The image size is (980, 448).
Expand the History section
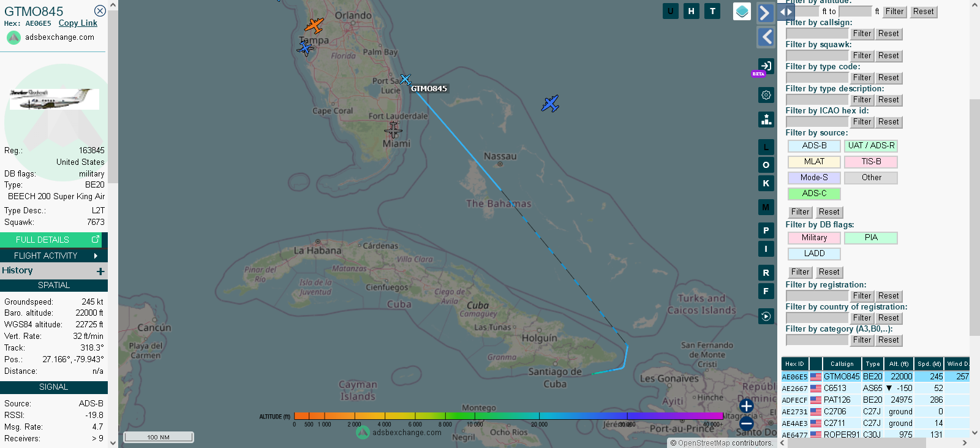[x=100, y=271]
